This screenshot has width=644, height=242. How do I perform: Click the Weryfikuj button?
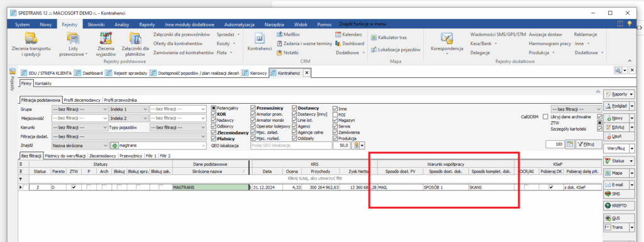coord(616,148)
